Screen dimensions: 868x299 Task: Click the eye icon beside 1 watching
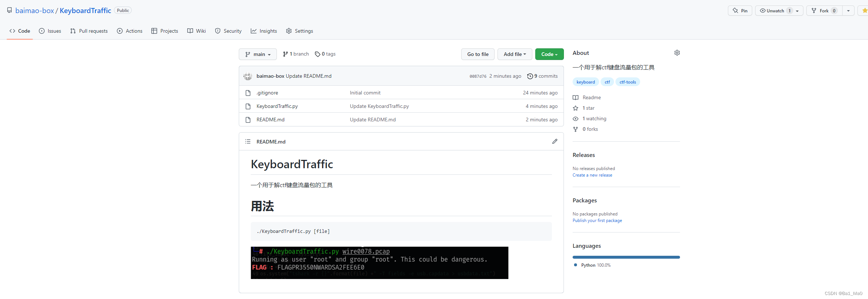pos(576,118)
